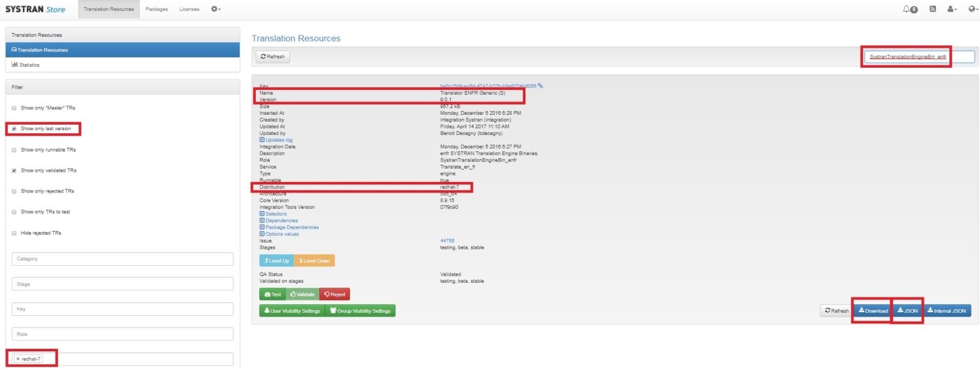Viewport: 980px width, 369px height.
Task: Open the resource key hash link
Action: click(x=488, y=86)
